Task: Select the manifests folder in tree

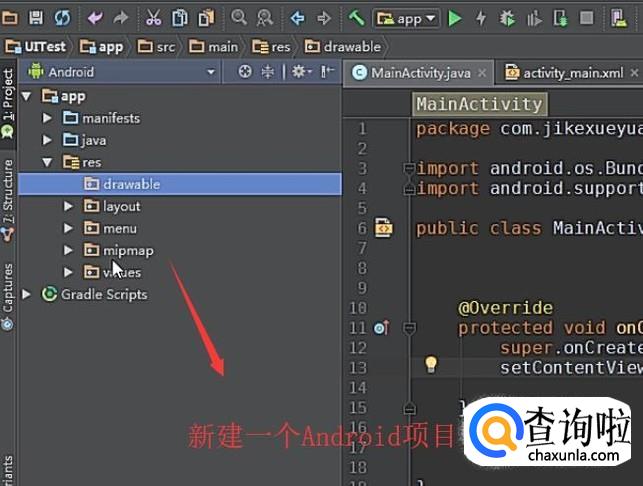Action: point(102,118)
